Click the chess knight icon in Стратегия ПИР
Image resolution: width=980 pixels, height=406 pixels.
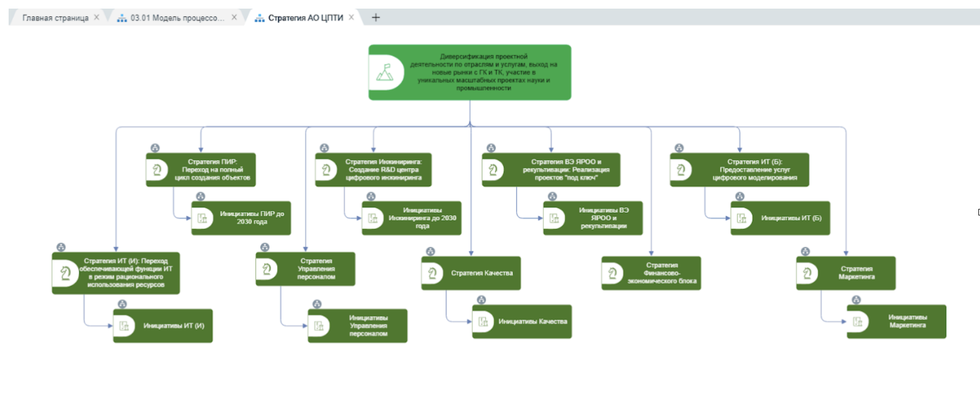click(x=157, y=170)
